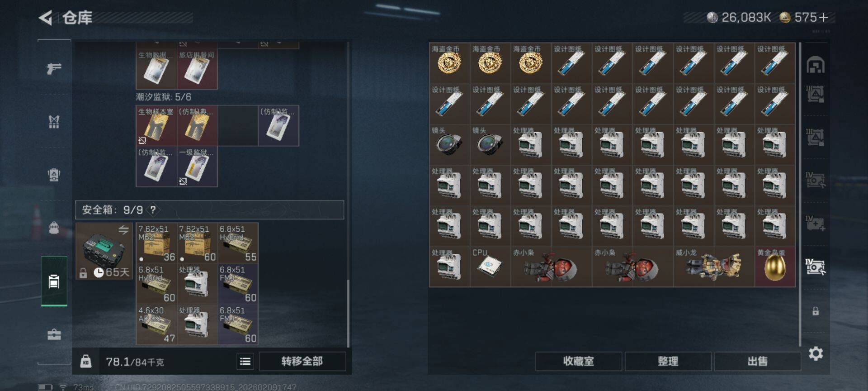This screenshot has height=391, width=868.
Task: Select the body armor vest sidebar icon
Action: pos(54,122)
